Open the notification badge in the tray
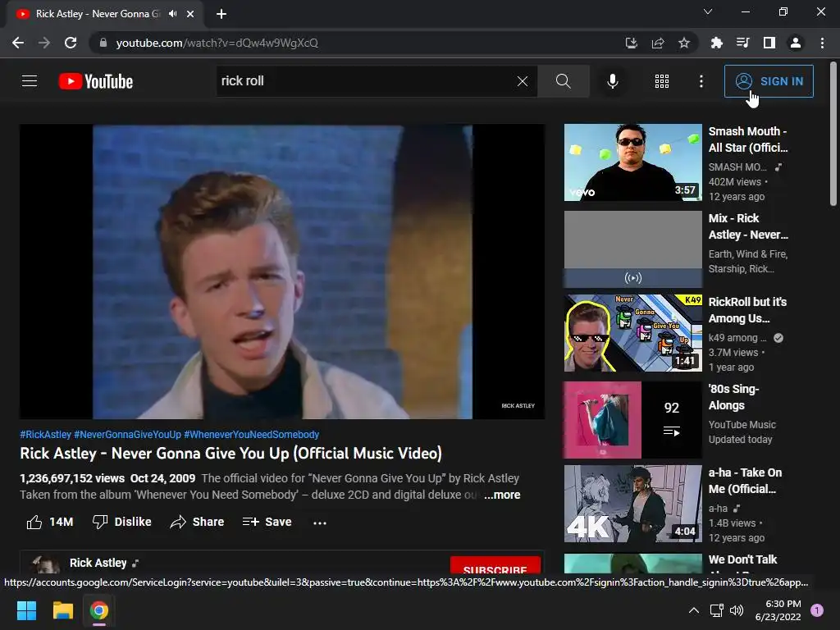This screenshot has height=630, width=840. (817, 610)
